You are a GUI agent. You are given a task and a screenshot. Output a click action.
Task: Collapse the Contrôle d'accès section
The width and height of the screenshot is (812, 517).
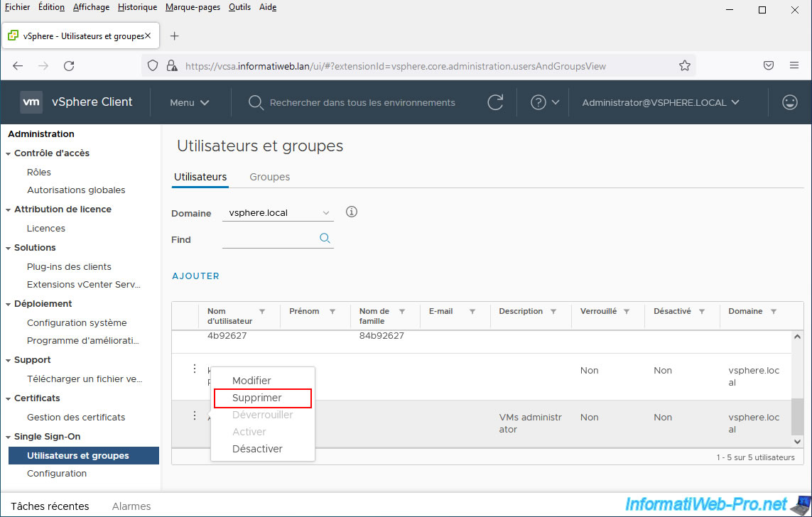(x=8, y=153)
